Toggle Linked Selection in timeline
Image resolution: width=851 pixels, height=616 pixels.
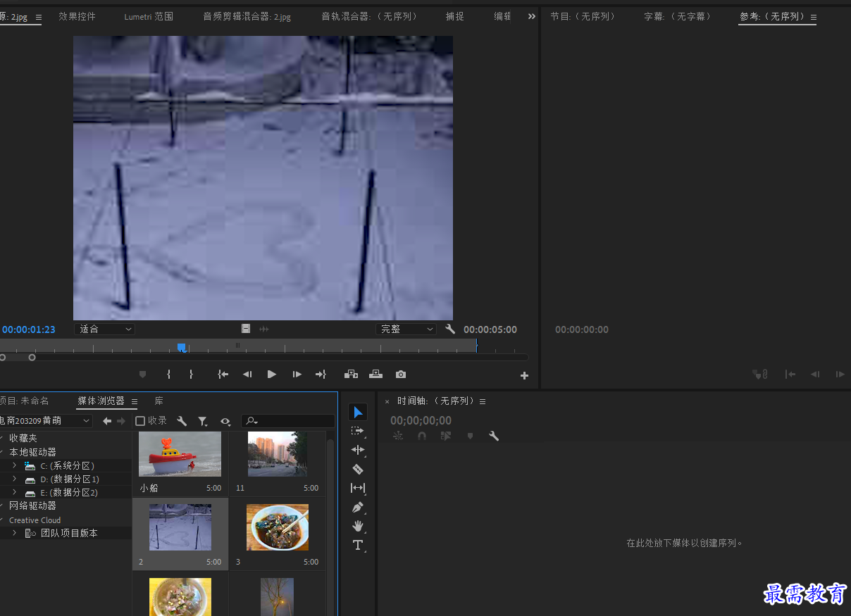click(446, 436)
